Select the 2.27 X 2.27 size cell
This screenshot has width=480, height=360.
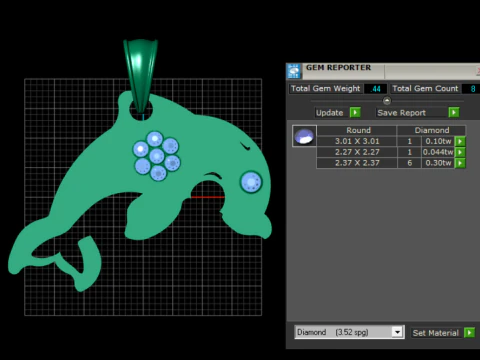coord(357,152)
